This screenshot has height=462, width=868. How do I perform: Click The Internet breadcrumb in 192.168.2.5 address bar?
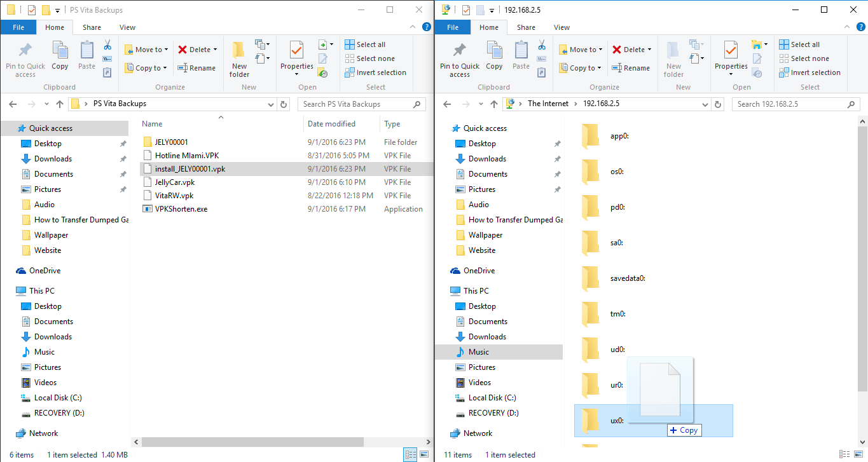(548, 104)
